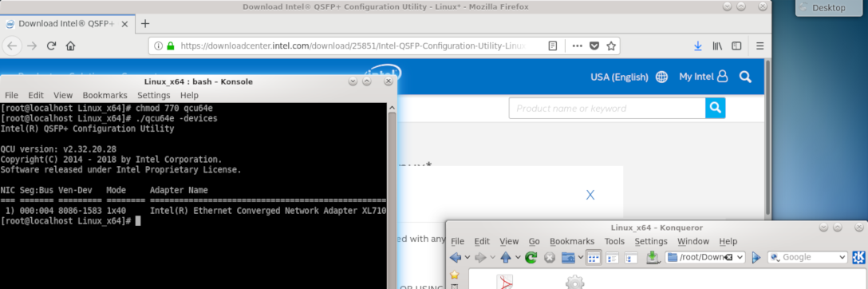868x289 pixels.
Task: Close Intel page popup with X
Action: pos(590,195)
